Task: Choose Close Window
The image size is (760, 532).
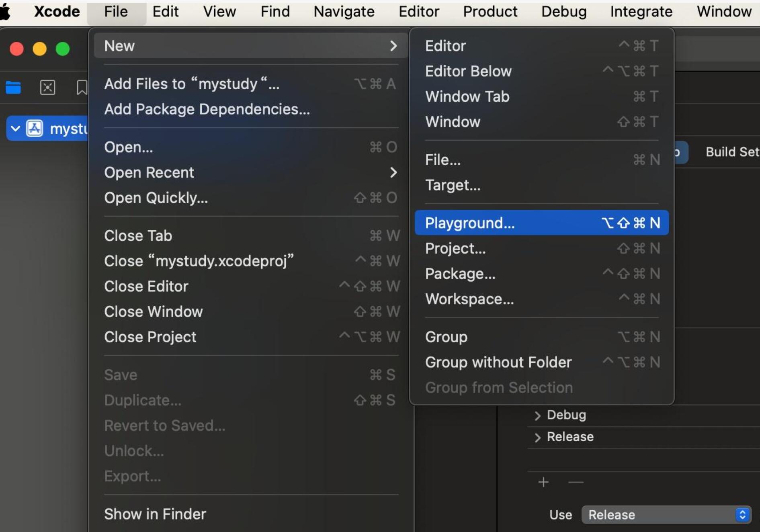Action: coord(251,311)
